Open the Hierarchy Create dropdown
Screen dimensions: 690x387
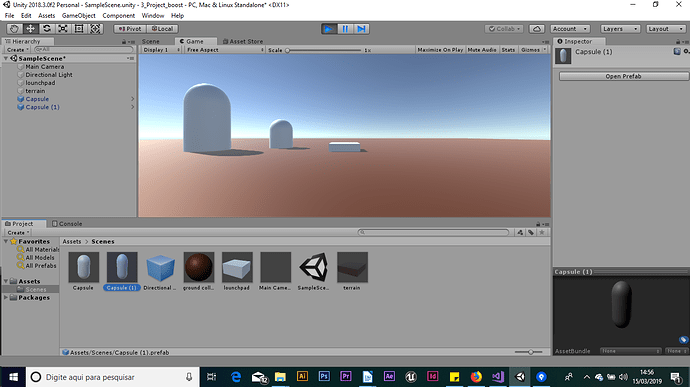(18, 50)
